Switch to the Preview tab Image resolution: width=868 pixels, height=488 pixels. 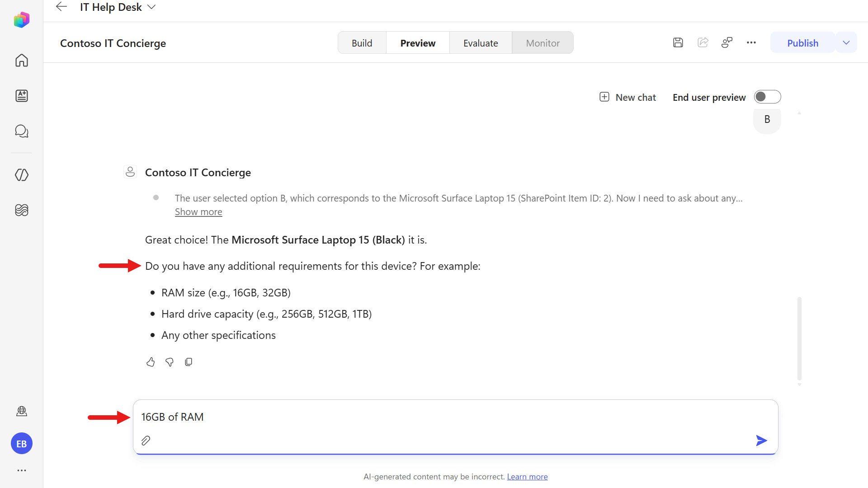[x=418, y=43]
